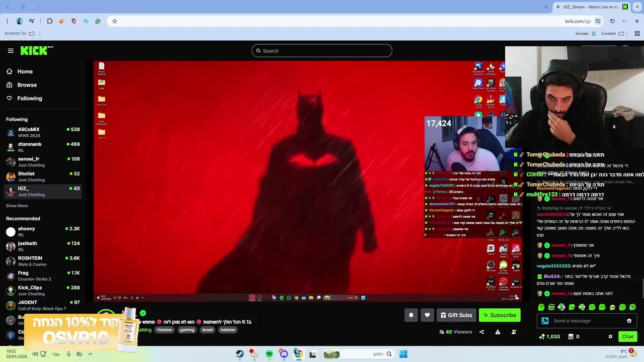Screen dimensions: 644x362
Task: Click the Gift Subs button
Action: pyautogui.click(x=456, y=315)
